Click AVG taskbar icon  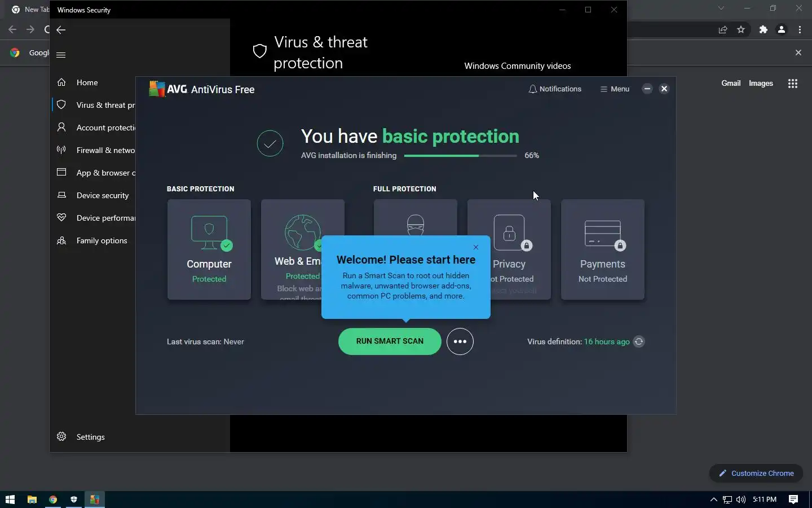point(95,500)
